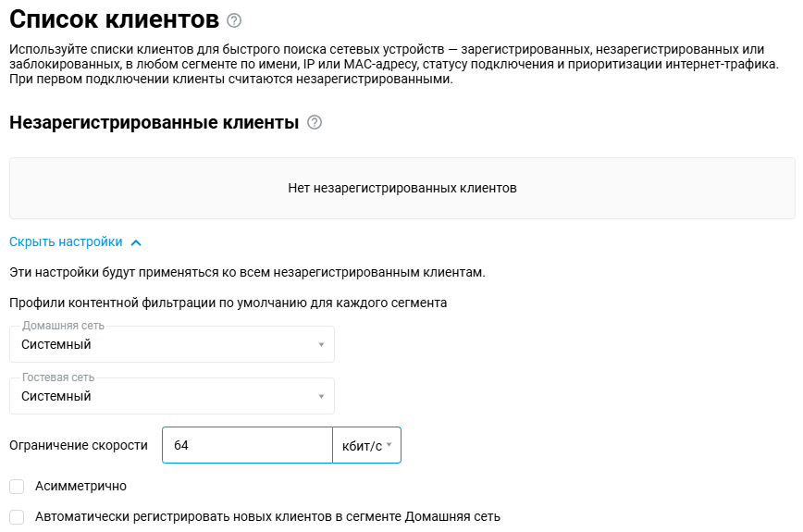Click the Незарегистрированные клиенты section heading

pyautogui.click(x=154, y=123)
